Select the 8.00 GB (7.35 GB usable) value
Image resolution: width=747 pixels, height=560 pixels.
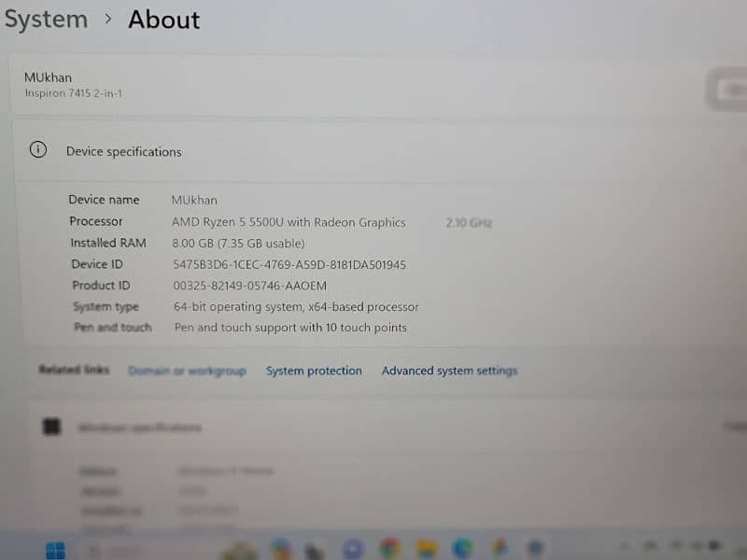coord(238,244)
